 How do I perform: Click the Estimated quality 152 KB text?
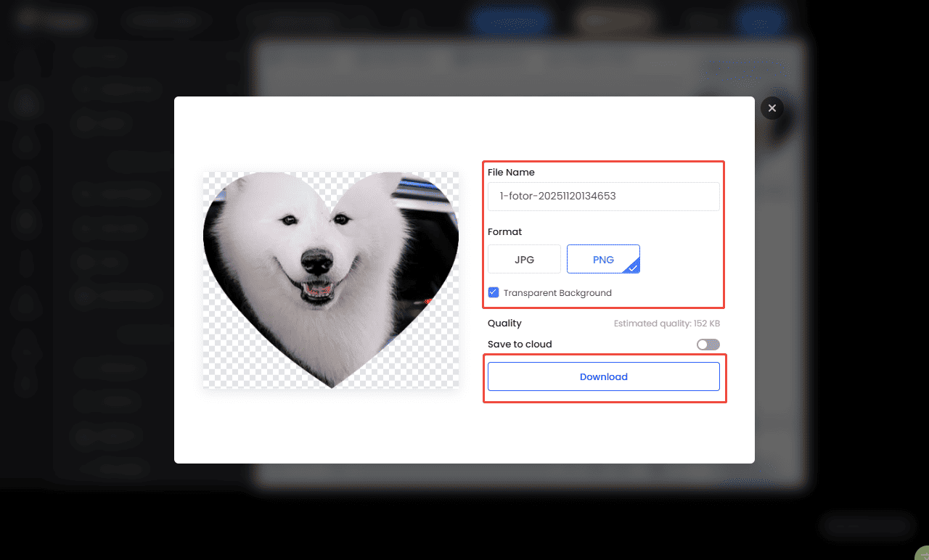(x=667, y=323)
